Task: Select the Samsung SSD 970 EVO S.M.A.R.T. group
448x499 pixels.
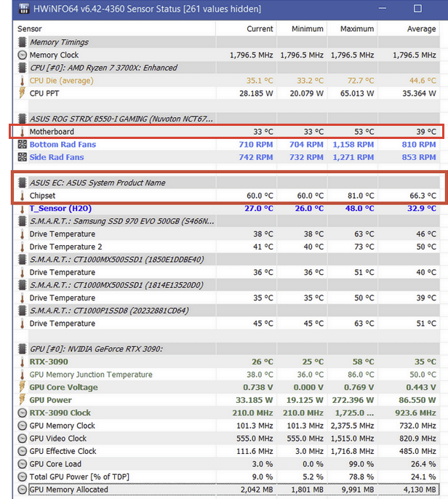Action: coord(116,221)
